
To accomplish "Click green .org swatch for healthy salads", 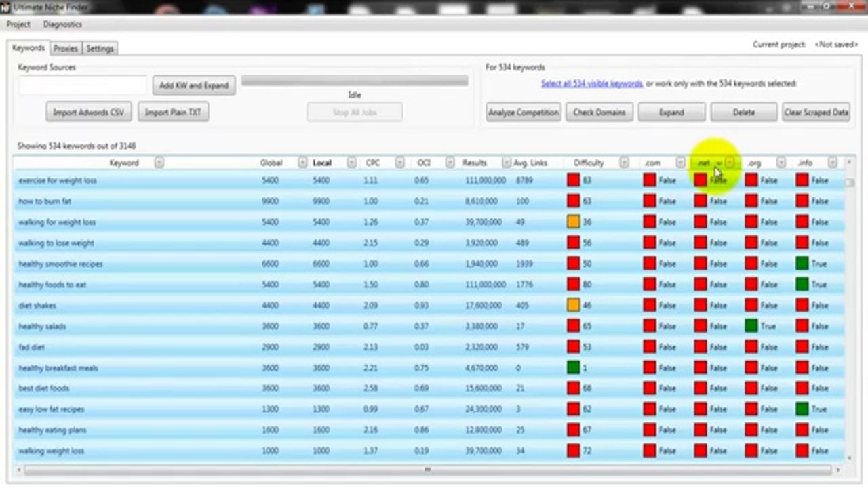I will pyautogui.click(x=751, y=326).
